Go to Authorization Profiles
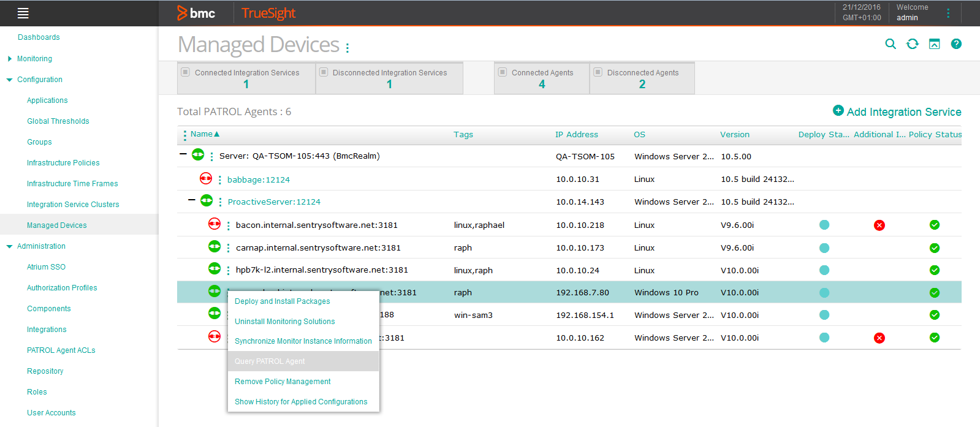Image resolution: width=980 pixels, height=427 pixels. pos(62,288)
